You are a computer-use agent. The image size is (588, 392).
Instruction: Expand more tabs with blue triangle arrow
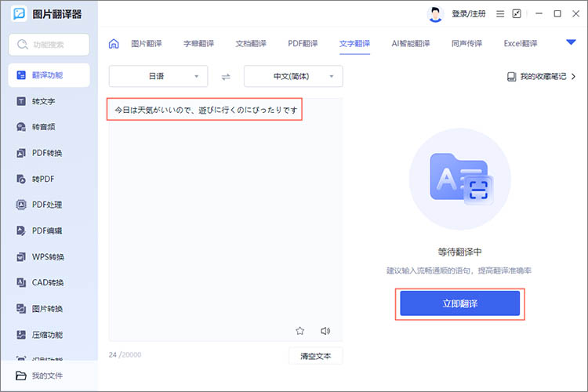tap(571, 42)
